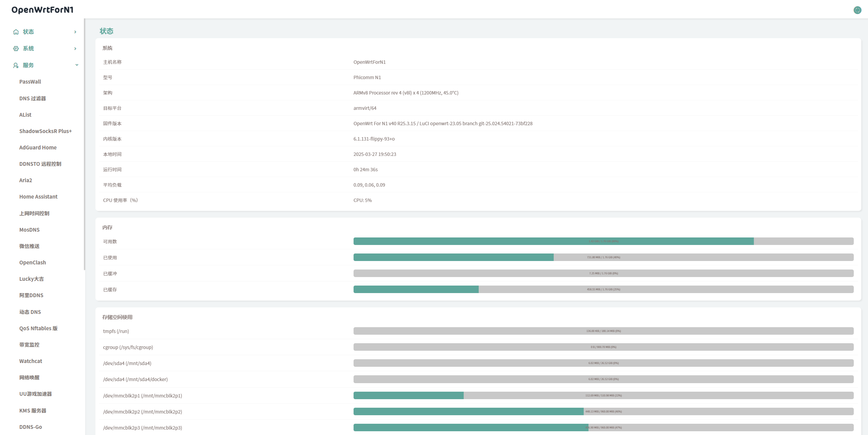The height and width of the screenshot is (435, 868).
Task: Expand the 系统 menu chevron
Action: coord(75,49)
